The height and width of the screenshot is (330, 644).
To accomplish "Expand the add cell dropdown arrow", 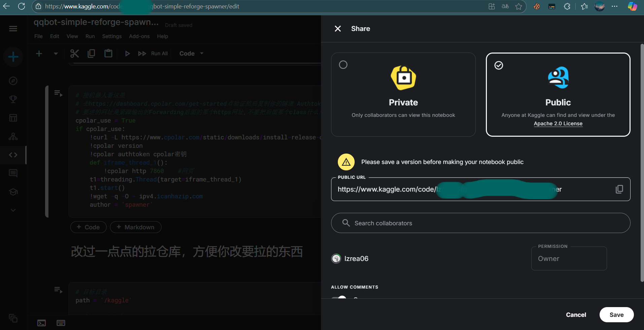I will coord(56,54).
